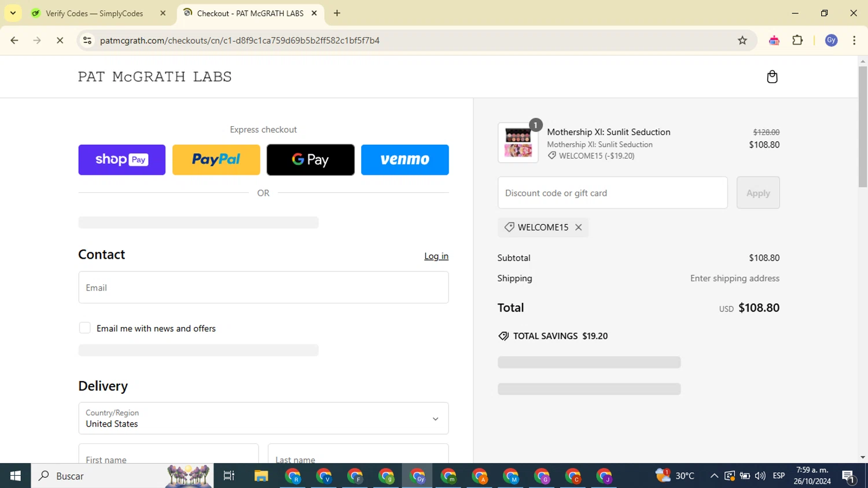Click the Total $108.80 amount
This screenshot has width=868, height=488.
click(759, 308)
